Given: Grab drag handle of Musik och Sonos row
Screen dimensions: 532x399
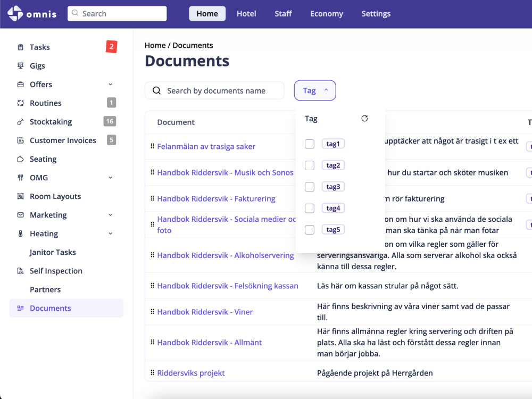Looking at the screenshot, I should (x=152, y=172).
